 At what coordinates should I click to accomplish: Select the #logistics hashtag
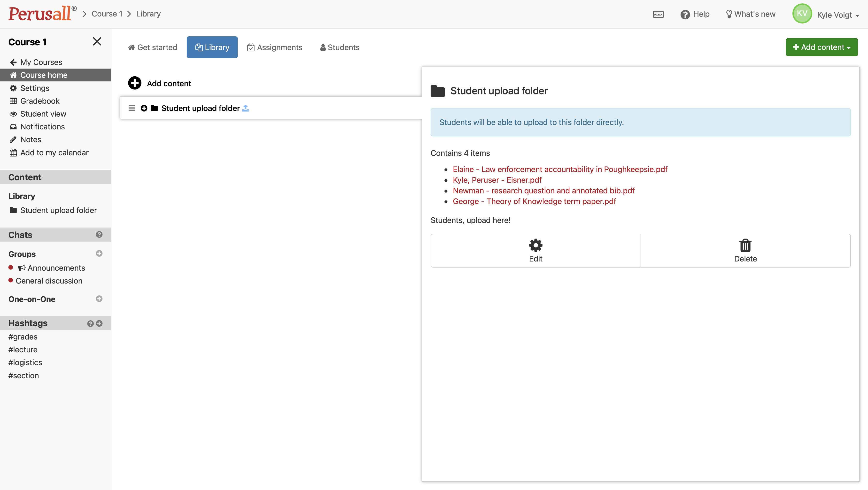(x=25, y=362)
